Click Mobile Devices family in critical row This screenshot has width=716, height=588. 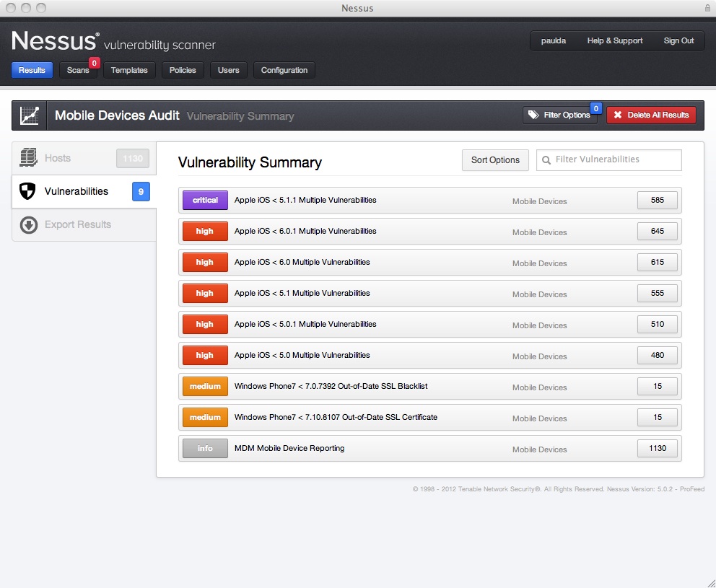pos(539,201)
